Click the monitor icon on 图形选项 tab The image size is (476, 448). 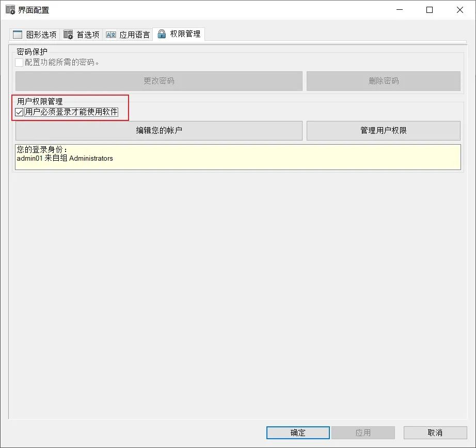pyautogui.click(x=17, y=34)
